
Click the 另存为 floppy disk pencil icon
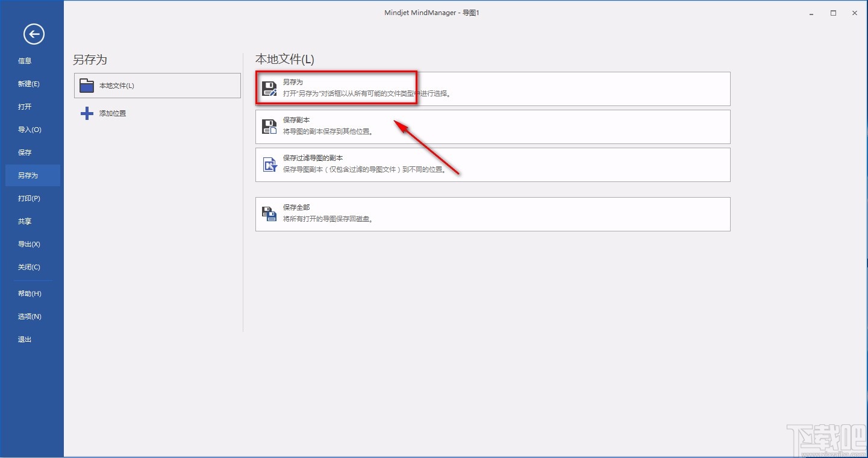tap(269, 89)
